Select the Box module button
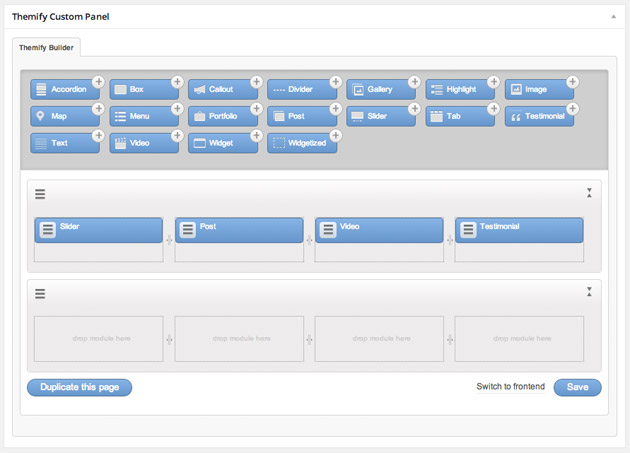Screen dimensions: 630x453 pos(144,89)
